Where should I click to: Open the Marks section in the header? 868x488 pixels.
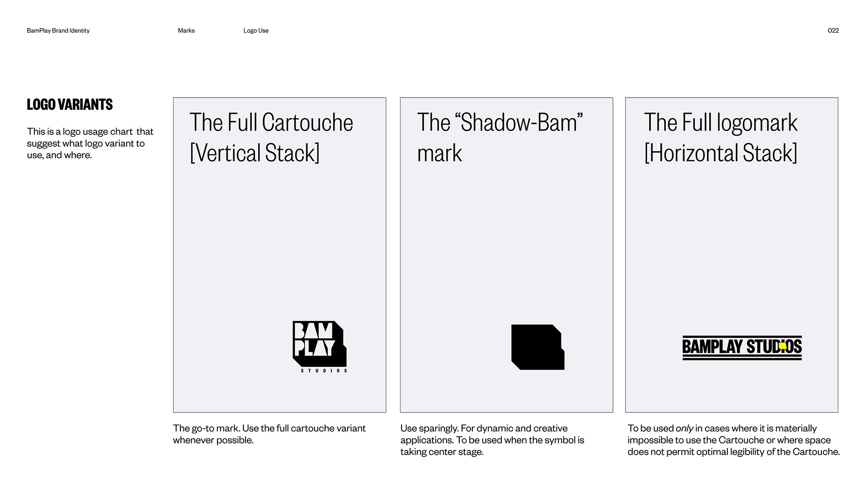point(186,31)
